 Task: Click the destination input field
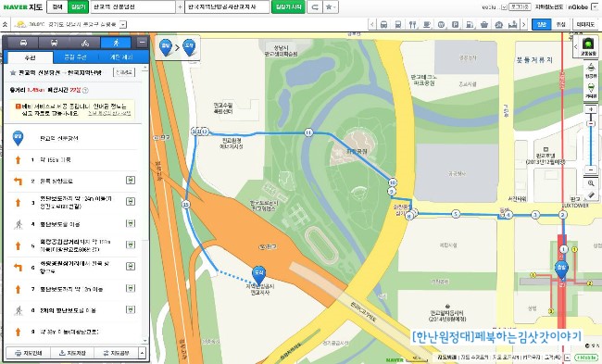coord(227,6)
